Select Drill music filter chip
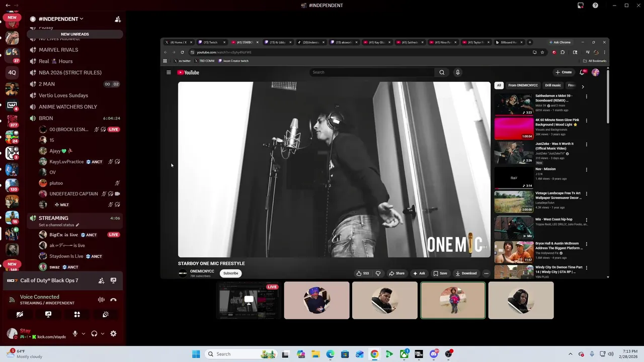 [x=553, y=85]
